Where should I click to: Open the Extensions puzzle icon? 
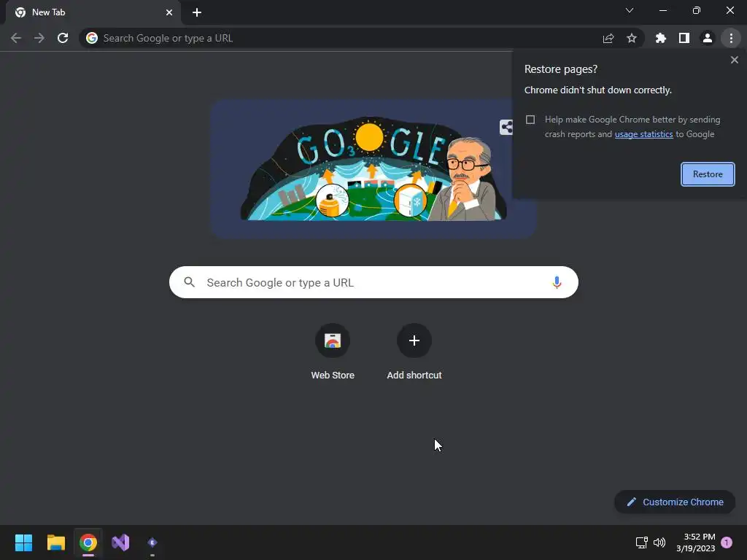click(x=661, y=38)
